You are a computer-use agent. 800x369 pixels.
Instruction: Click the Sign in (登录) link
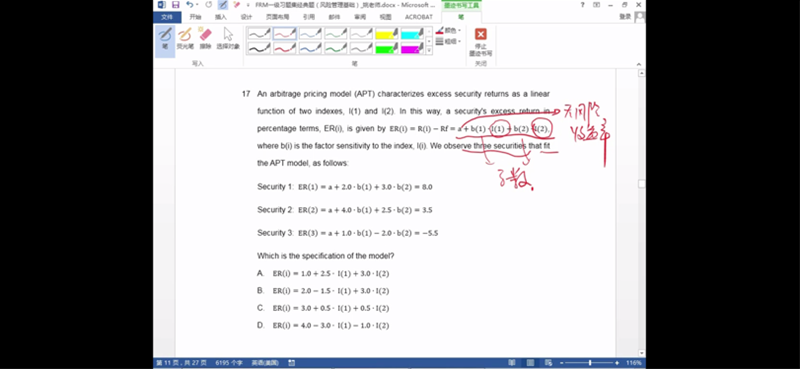[626, 17]
